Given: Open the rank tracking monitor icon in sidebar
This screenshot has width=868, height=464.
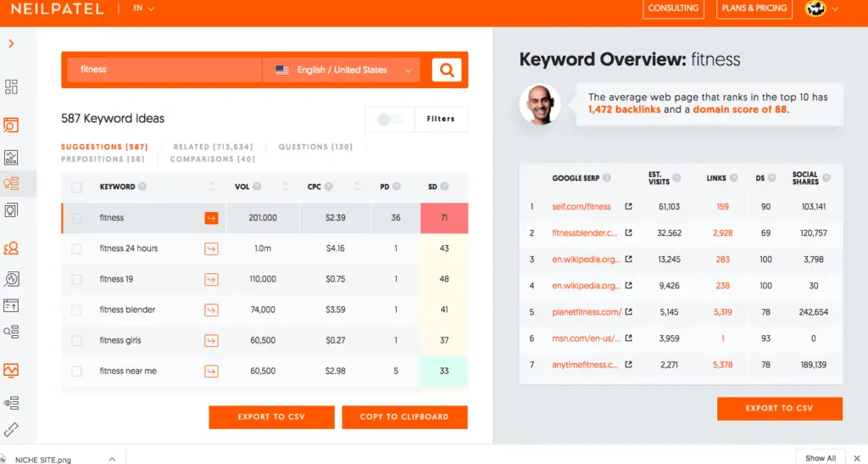Looking at the screenshot, I should pos(11,370).
